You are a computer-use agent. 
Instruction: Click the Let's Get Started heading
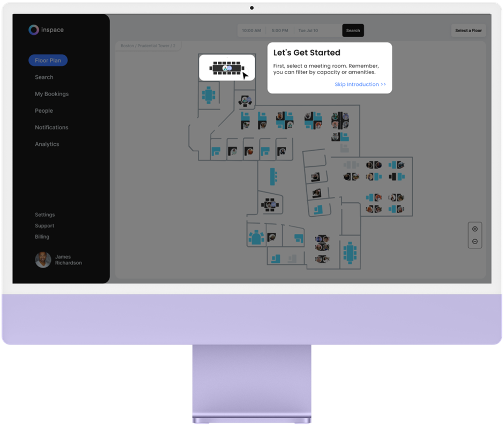coord(307,53)
